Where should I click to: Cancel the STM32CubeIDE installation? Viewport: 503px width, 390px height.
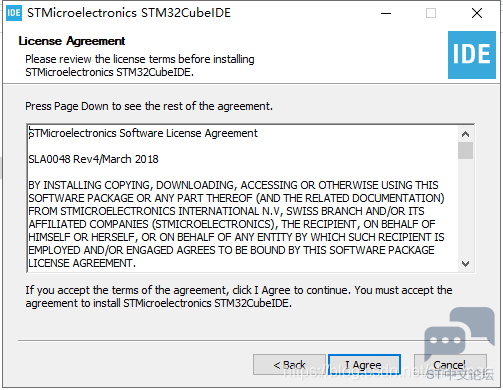click(x=450, y=365)
